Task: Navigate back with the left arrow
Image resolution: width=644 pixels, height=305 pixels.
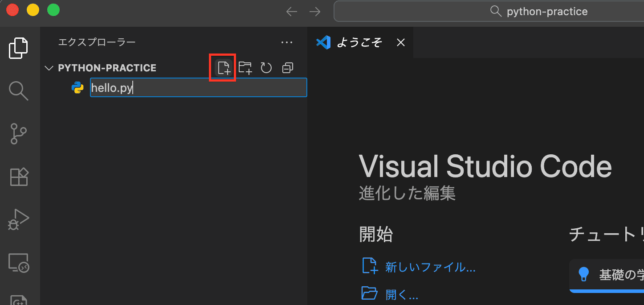Action: coord(292,12)
